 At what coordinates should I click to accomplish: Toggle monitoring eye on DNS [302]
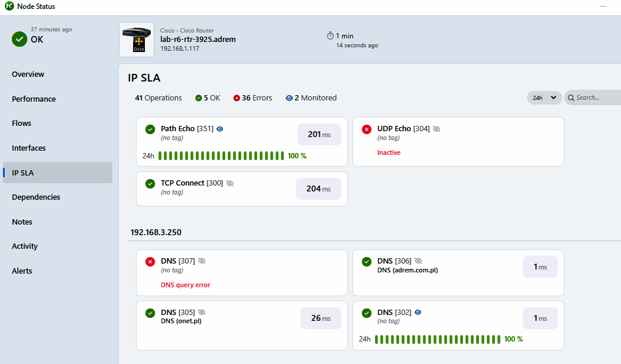tap(418, 312)
